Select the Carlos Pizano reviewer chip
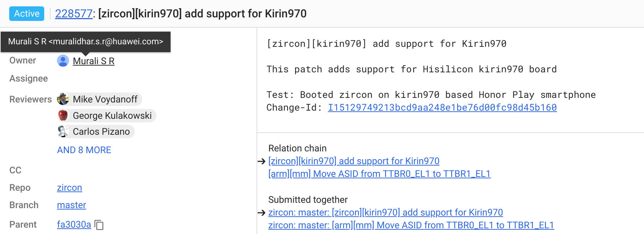Screen dimensions: 644x234 (101, 132)
